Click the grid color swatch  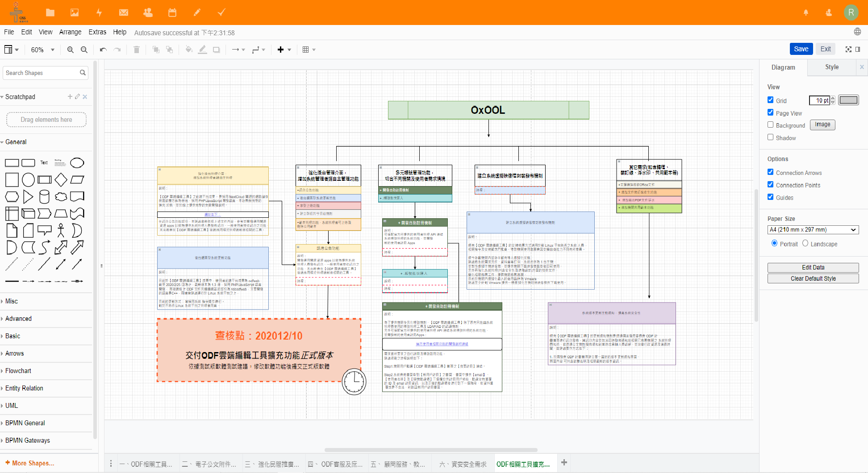coord(848,100)
